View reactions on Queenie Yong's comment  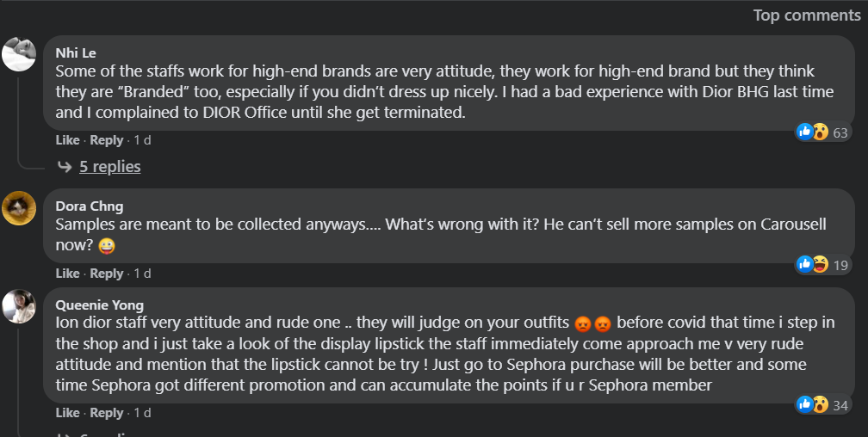[822, 405]
